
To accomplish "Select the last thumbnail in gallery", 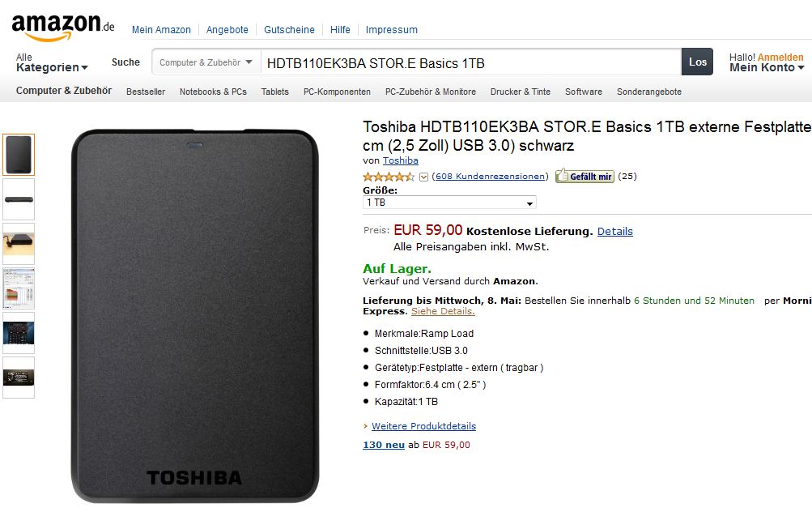I will (19, 378).
